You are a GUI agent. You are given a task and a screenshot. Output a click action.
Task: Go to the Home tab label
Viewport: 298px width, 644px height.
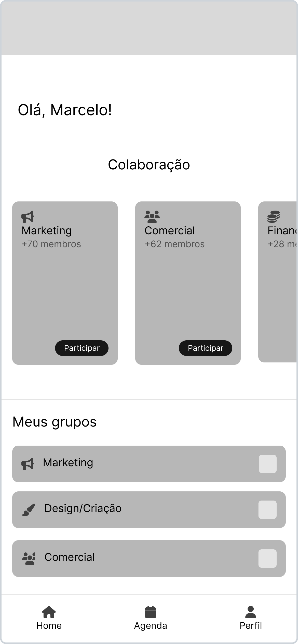49,626
